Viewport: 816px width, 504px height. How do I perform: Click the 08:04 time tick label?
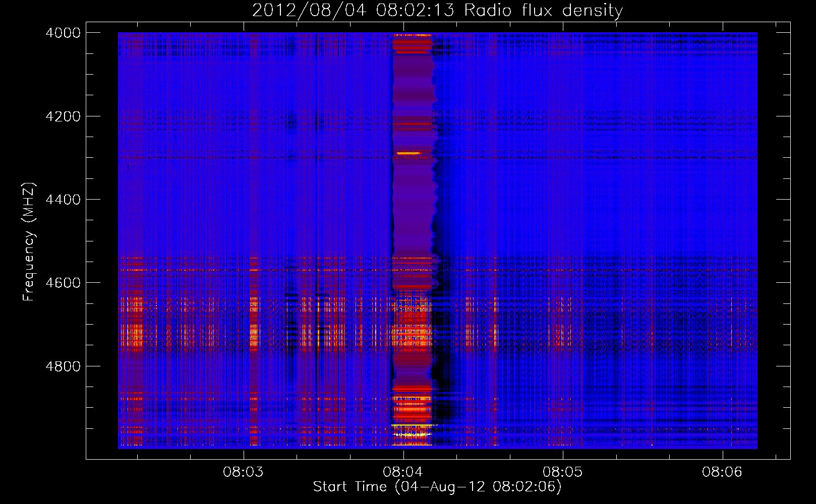coord(403,472)
